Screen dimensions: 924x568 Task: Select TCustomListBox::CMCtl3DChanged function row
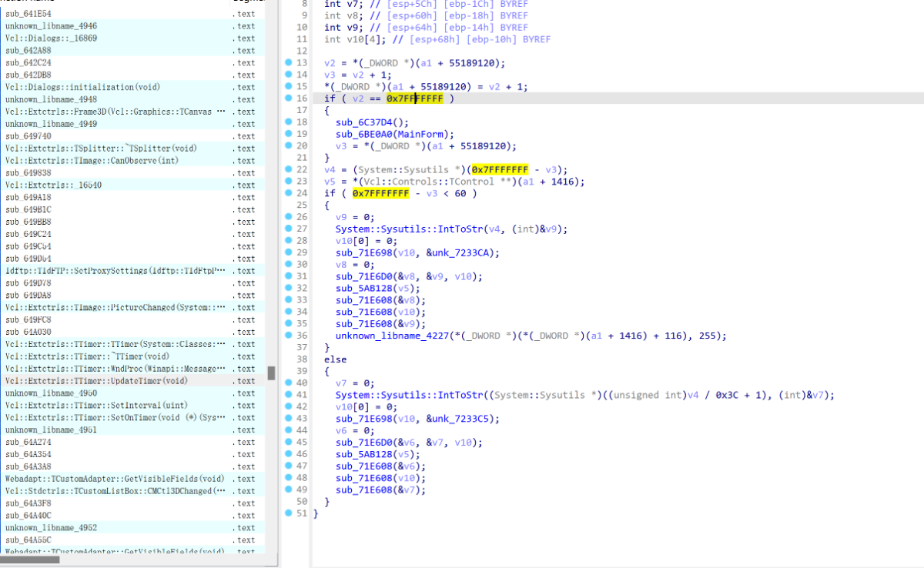(132, 491)
